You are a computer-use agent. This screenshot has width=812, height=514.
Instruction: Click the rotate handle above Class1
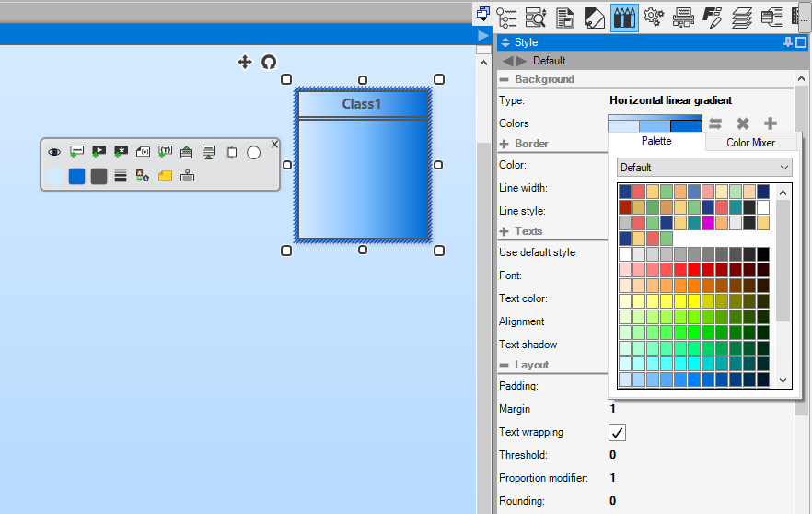(x=268, y=63)
